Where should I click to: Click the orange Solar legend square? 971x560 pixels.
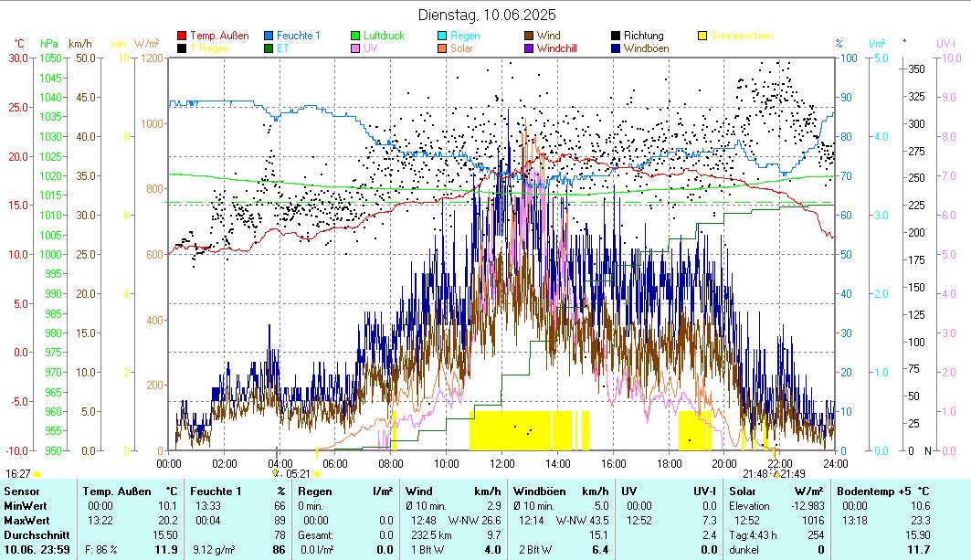point(444,48)
